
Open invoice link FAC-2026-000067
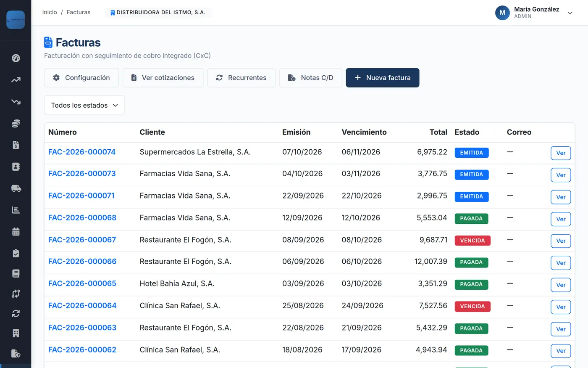[x=82, y=240]
